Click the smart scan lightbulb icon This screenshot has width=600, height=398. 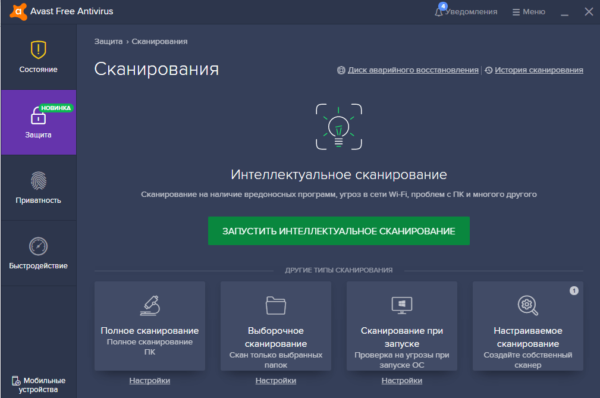339,127
